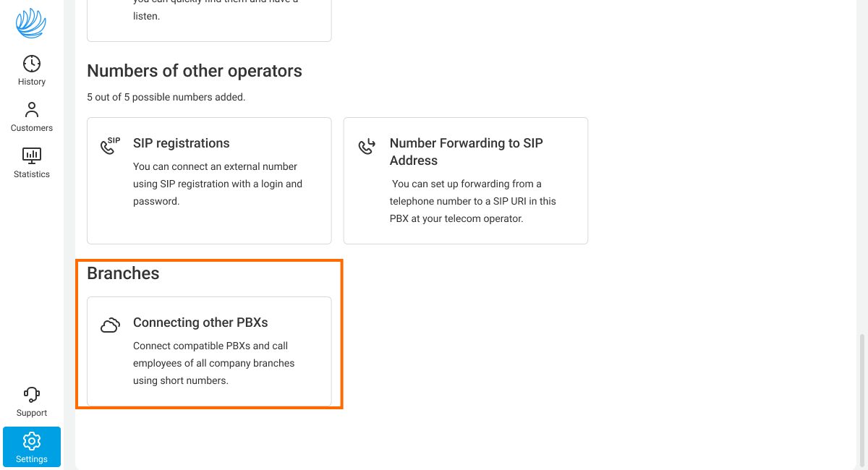Select the History label in the sidebar
This screenshot has width=868, height=470.
pos(32,82)
